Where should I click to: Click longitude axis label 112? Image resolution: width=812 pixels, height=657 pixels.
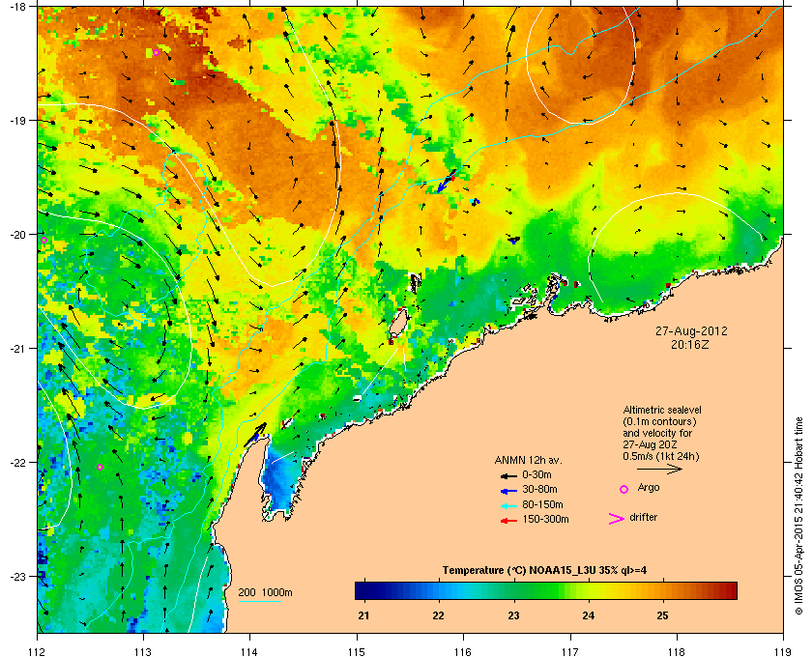pyautogui.click(x=38, y=652)
